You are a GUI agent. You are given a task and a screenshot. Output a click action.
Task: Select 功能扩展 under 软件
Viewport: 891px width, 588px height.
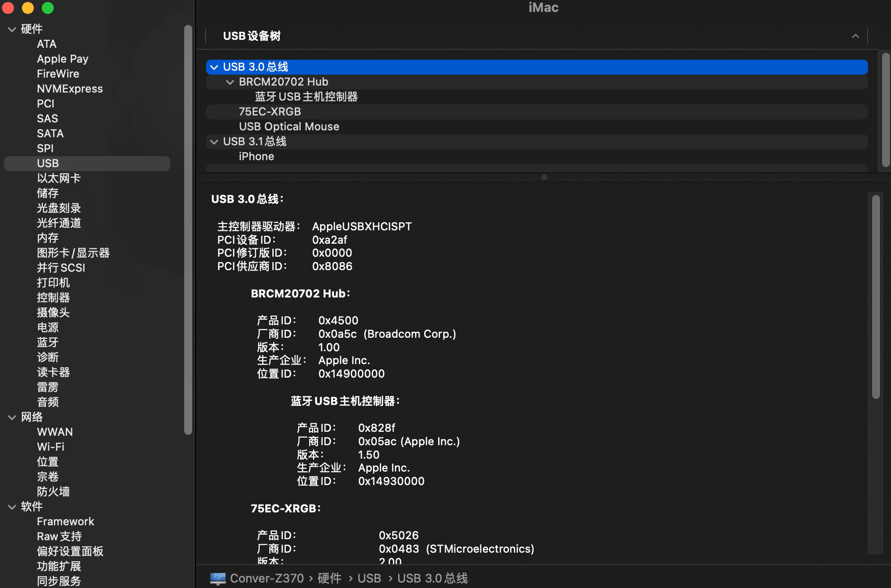pyautogui.click(x=59, y=566)
